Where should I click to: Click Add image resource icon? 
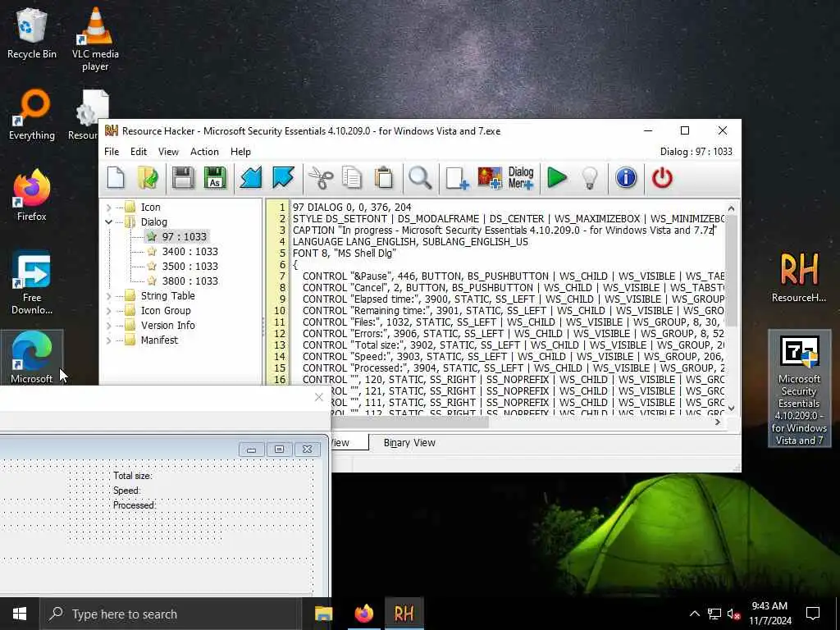click(490, 178)
